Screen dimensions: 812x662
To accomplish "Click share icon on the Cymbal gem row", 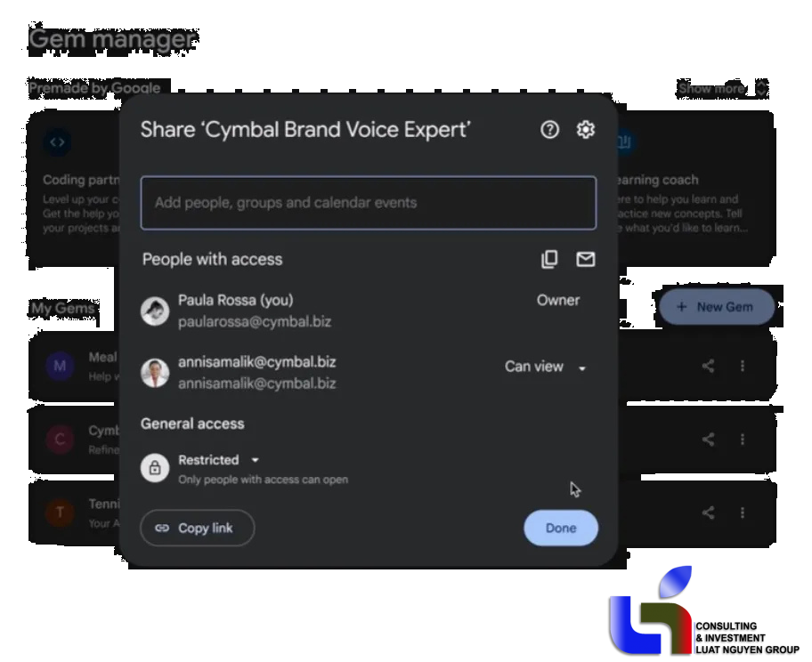I will 709,440.
